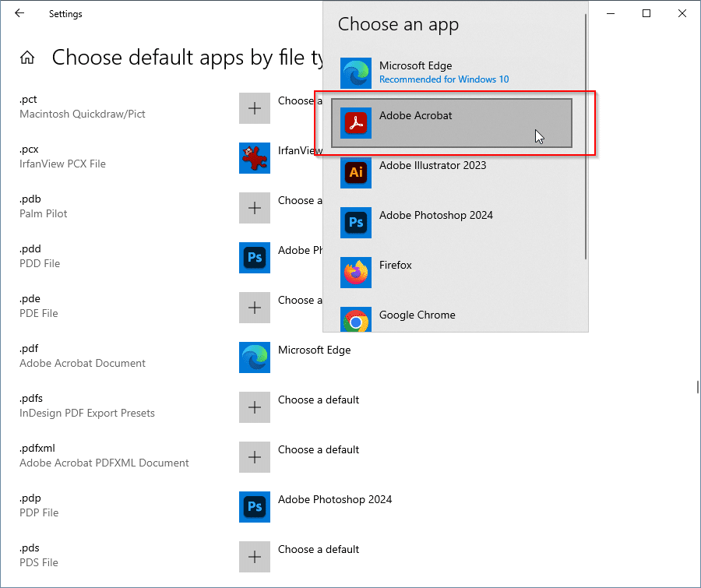Click Recommended for Windows 10 text
Screen dimensions: 701x588
tap(444, 79)
